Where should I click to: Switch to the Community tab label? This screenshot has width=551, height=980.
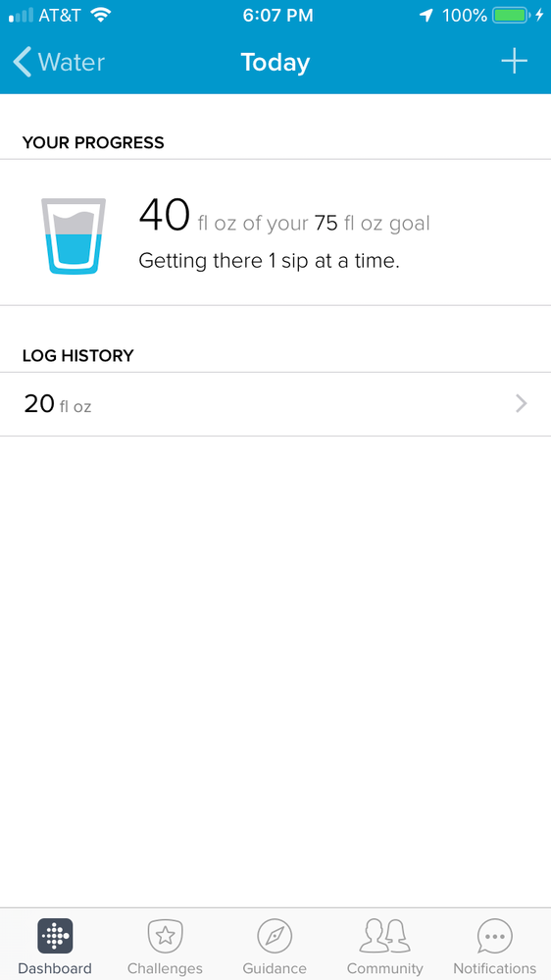385,969
